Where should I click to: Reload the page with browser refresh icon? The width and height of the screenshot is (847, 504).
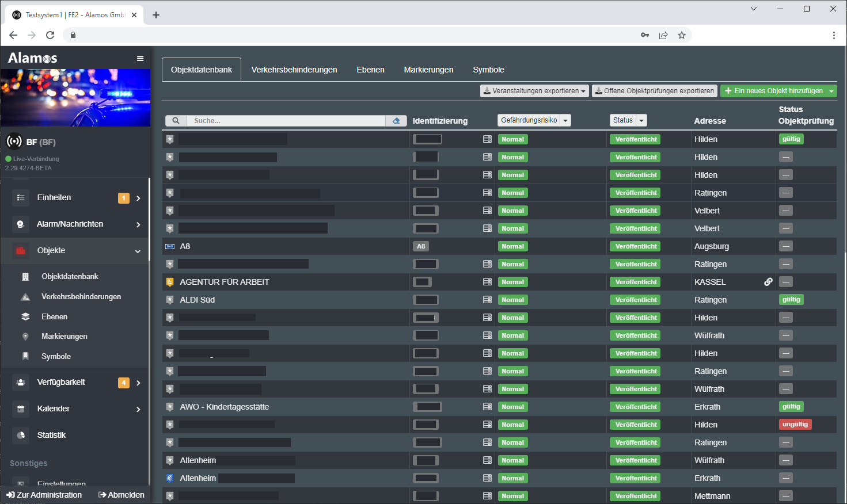(50, 35)
